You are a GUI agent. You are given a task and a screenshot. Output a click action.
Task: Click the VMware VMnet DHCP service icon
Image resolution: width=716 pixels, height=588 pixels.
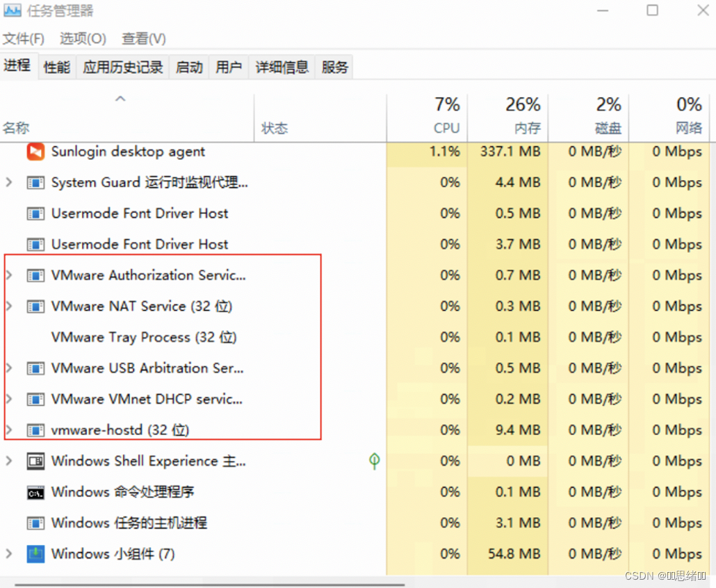click(35, 400)
